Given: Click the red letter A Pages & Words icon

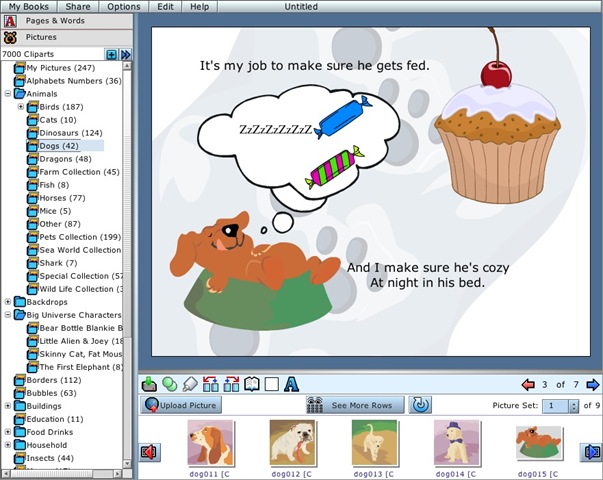Looking at the screenshot, I should (10, 21).
